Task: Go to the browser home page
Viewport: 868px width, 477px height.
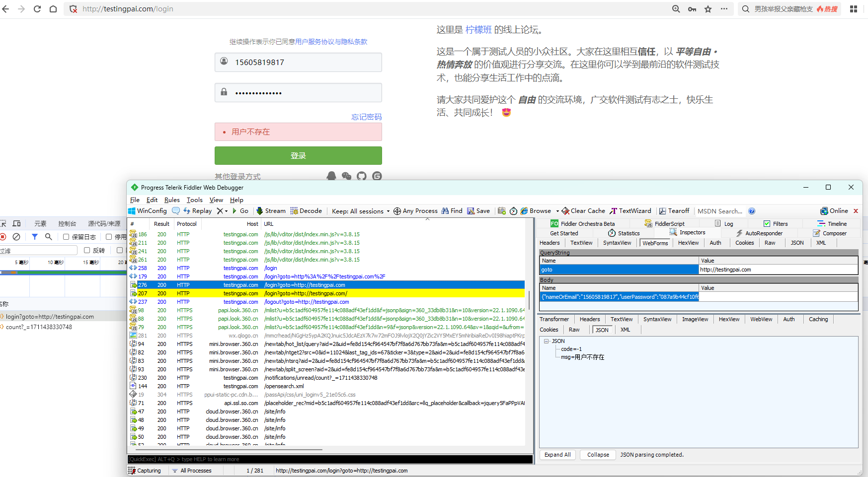Action: [53, 9]
